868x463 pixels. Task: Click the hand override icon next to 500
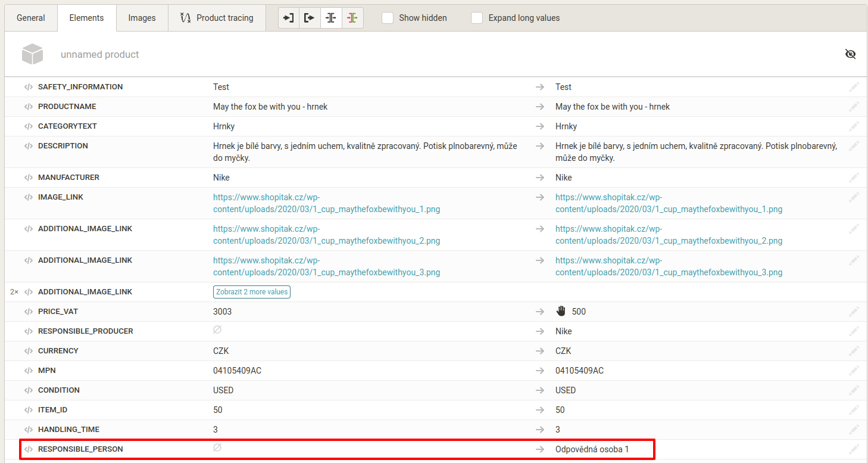click(561, 311)
